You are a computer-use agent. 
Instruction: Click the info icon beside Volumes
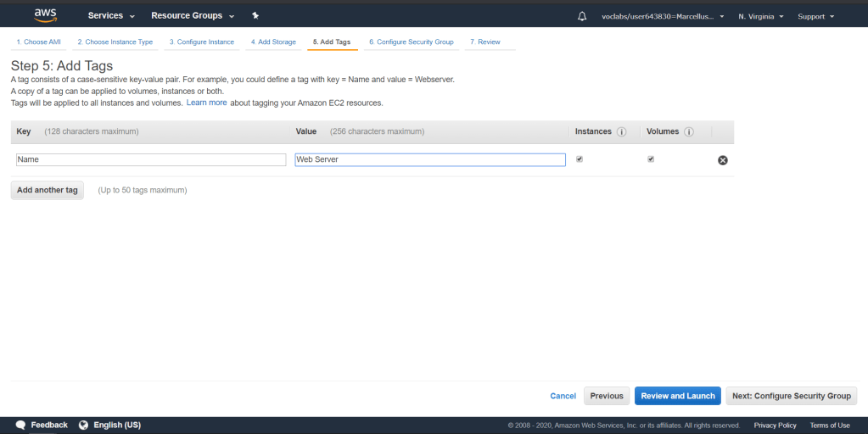pyautogui.click(x=689, y=132)
